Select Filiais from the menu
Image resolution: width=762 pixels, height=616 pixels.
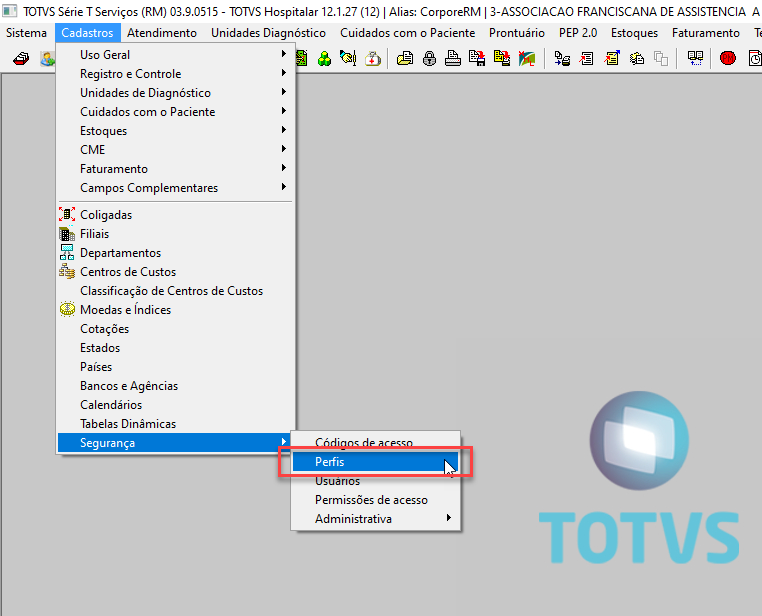point(175,234)
